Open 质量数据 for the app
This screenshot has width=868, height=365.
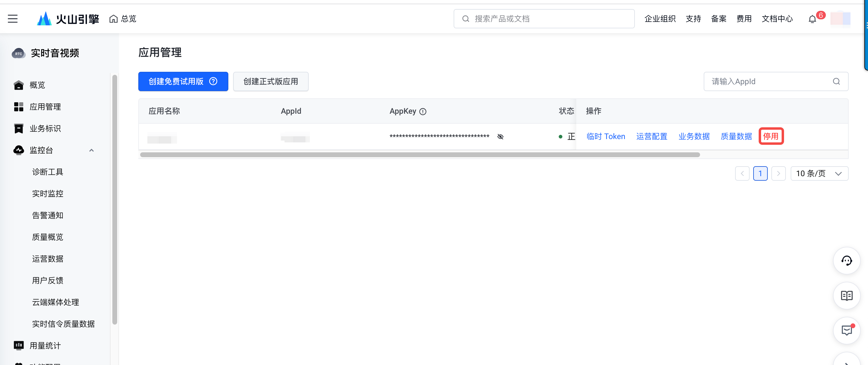[736, 137]
